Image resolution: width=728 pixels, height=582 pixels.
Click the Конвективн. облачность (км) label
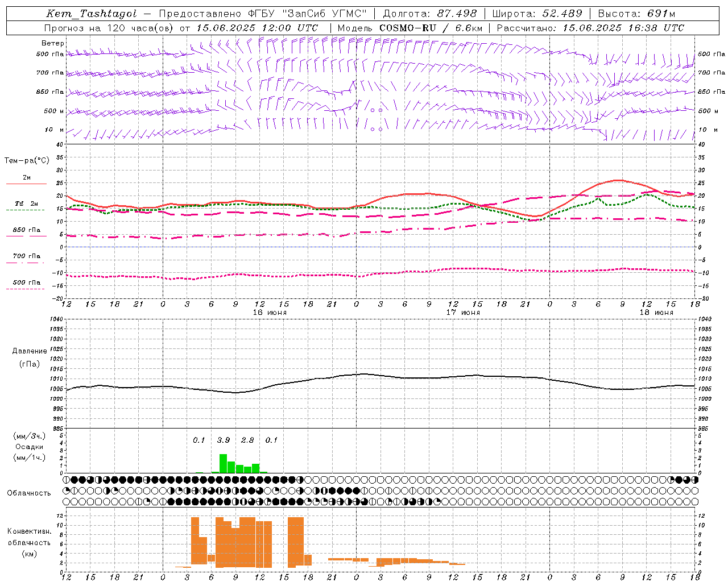click(29, 543)
